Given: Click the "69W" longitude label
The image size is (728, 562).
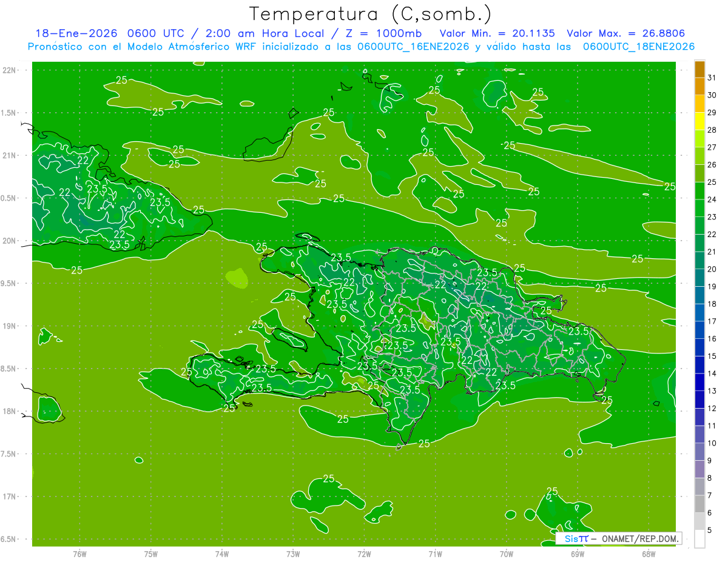Looking at the screenshot, I should (578, 554).
